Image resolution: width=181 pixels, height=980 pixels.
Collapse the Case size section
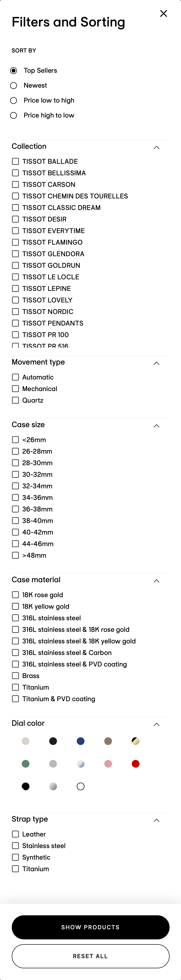156,426
